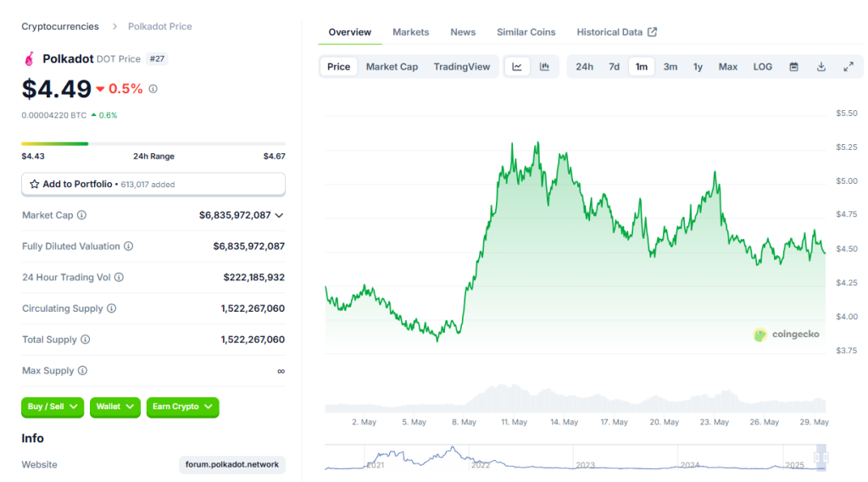
Task: Click Polkadot Price breadcrumb
Action: click(x=160, y=26)
